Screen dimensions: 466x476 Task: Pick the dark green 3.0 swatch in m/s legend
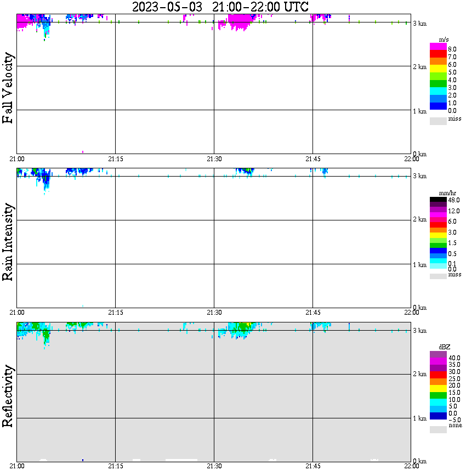pyautogui.click(x=438, y=83)
